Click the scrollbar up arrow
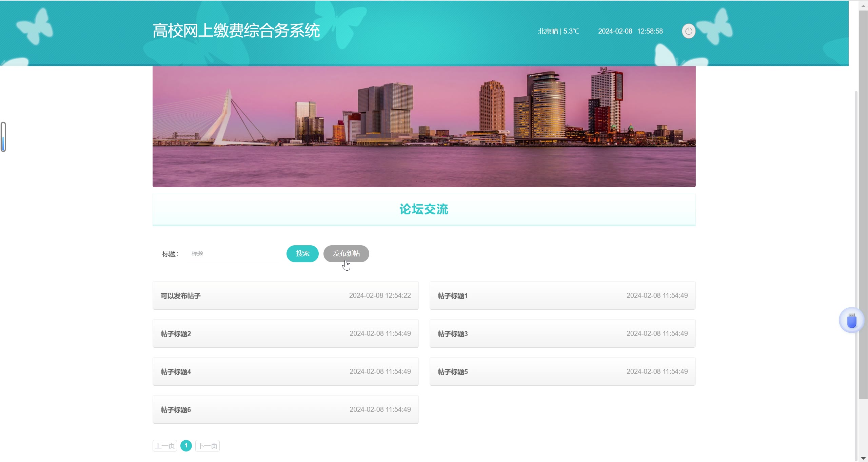 (863, 5)
